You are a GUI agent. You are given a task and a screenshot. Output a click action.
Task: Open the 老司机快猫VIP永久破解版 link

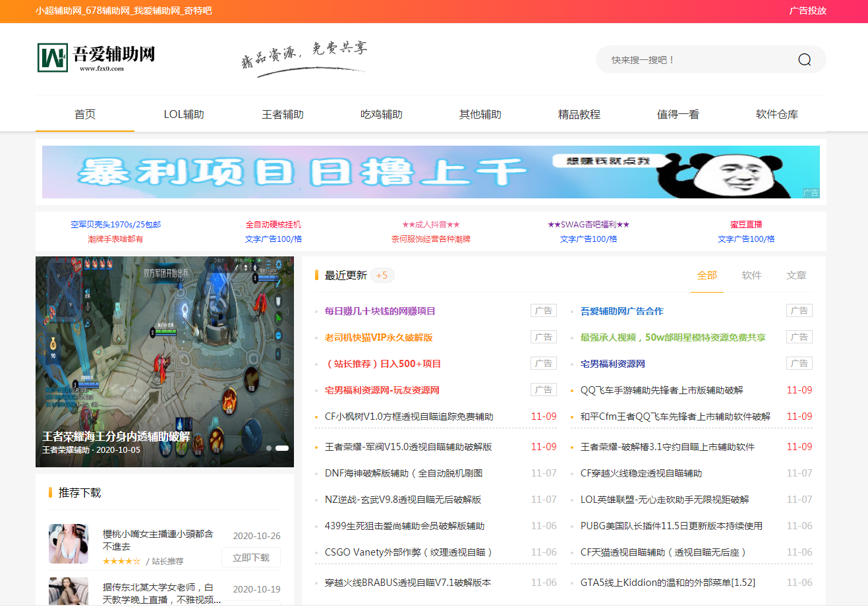click(x=378, y=337)
